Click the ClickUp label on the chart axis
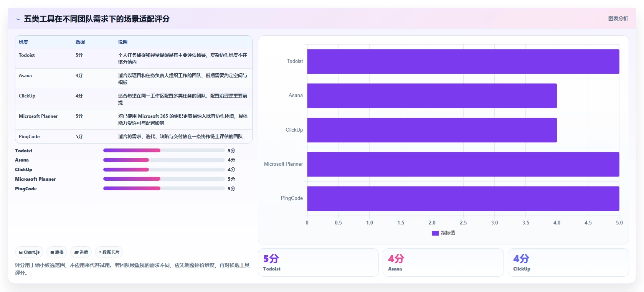644x292 pixels. tap(294, 130)
